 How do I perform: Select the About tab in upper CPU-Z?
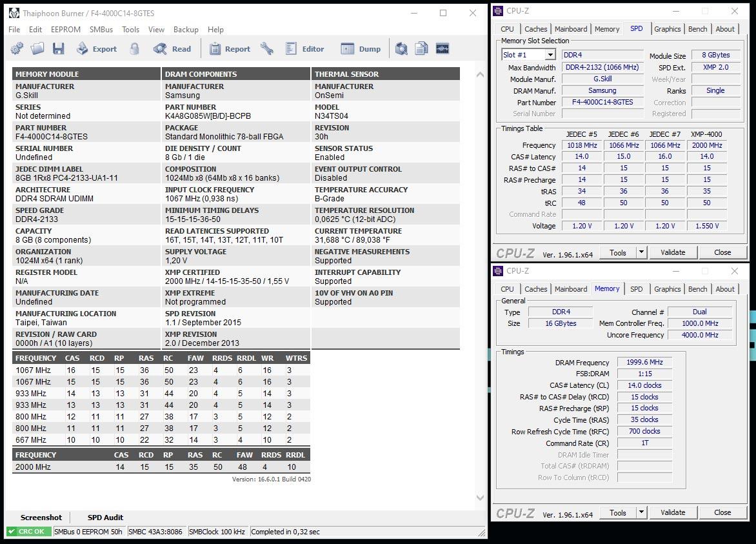(x=725, y=29)
